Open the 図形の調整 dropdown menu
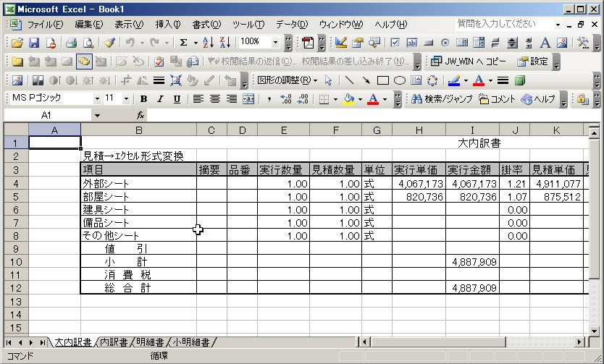The width and height of the screenshot is (604, 364). click(x=287, y=80)
